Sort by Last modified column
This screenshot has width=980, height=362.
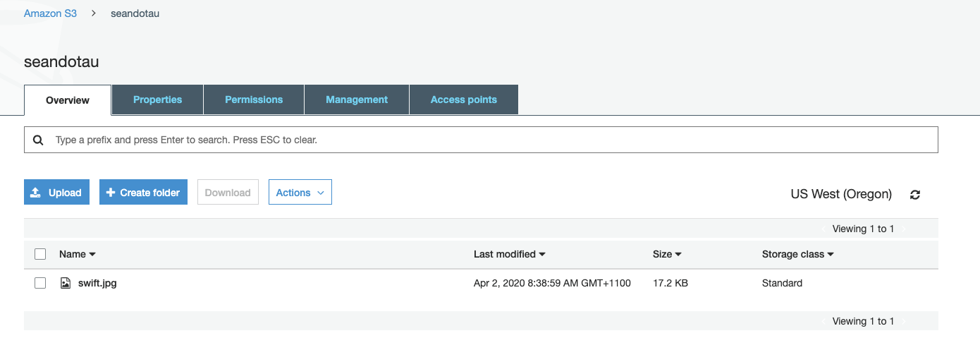pyautogui.click(x=509, y=254)
